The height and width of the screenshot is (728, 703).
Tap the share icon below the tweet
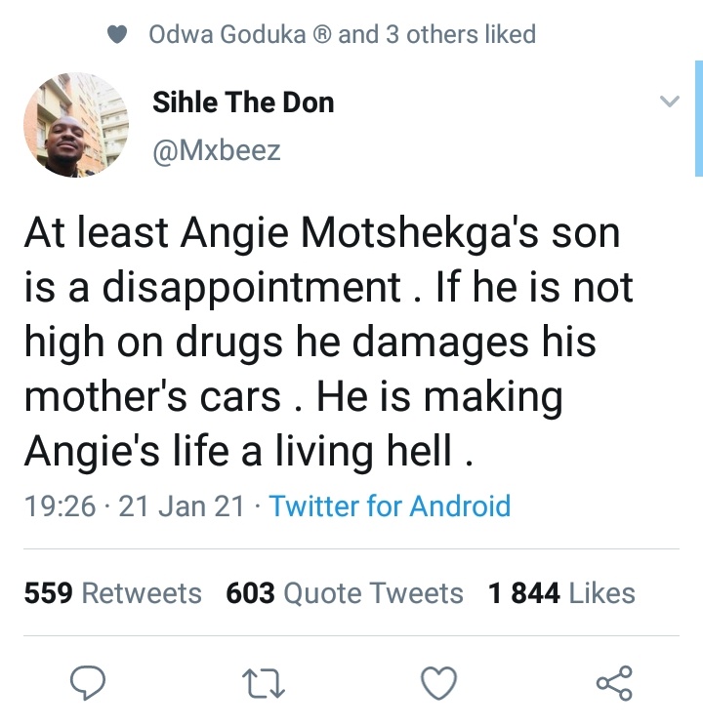coord(614,682)
